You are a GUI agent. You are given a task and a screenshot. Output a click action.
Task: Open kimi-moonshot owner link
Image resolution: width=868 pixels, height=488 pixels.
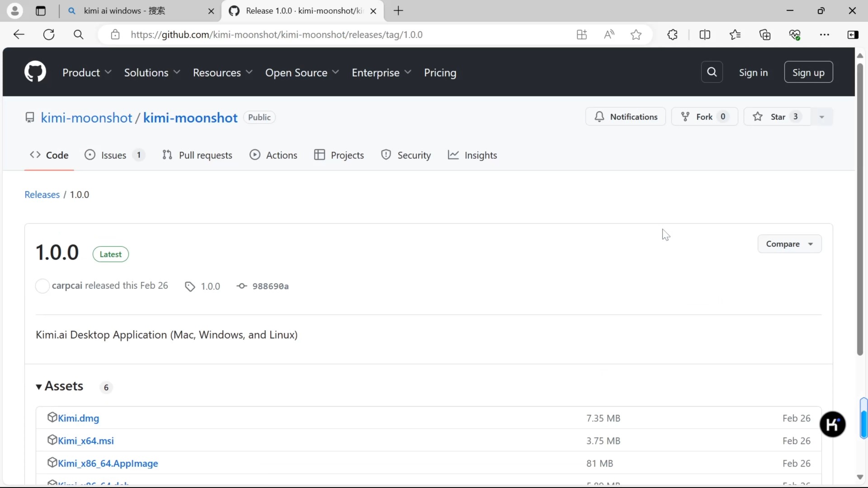point(86,117)
